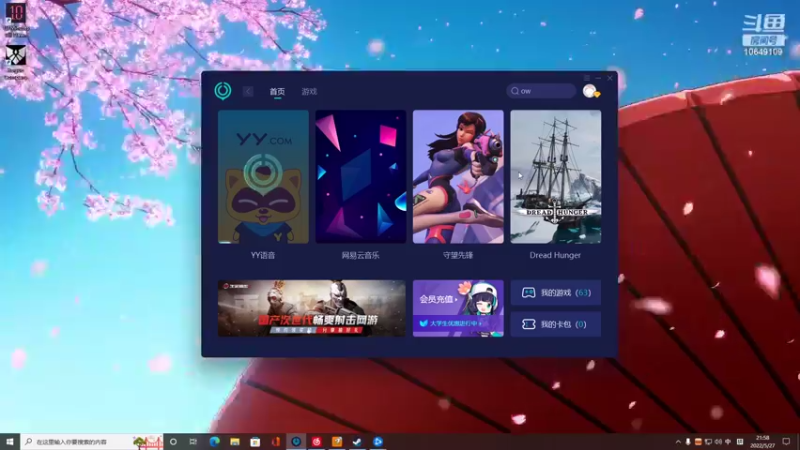Open the notification center icon

click(x=786, y=441)
